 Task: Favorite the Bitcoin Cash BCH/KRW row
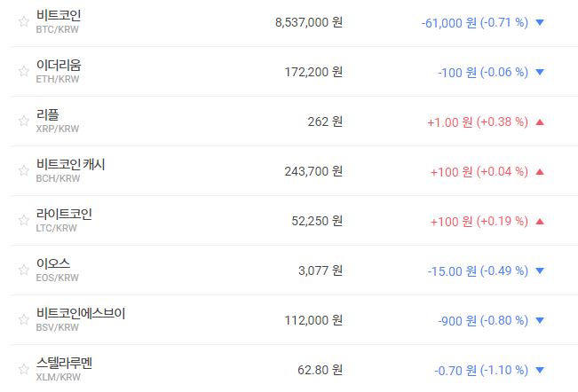point(24,171)
